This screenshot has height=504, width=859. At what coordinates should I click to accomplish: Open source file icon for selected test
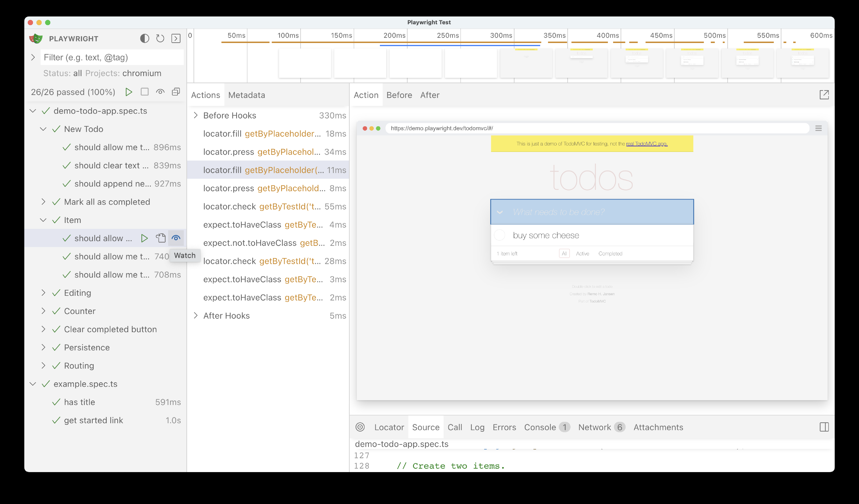(161, 238)
